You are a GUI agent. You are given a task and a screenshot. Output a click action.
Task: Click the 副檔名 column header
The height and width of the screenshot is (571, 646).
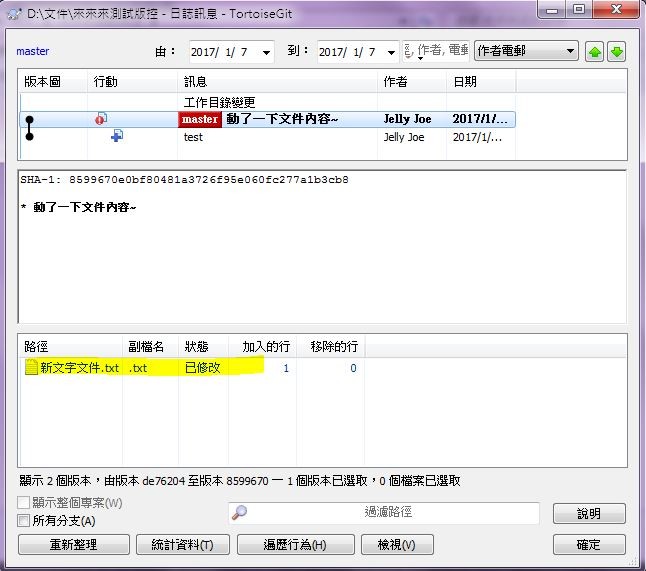click(150, 346)
